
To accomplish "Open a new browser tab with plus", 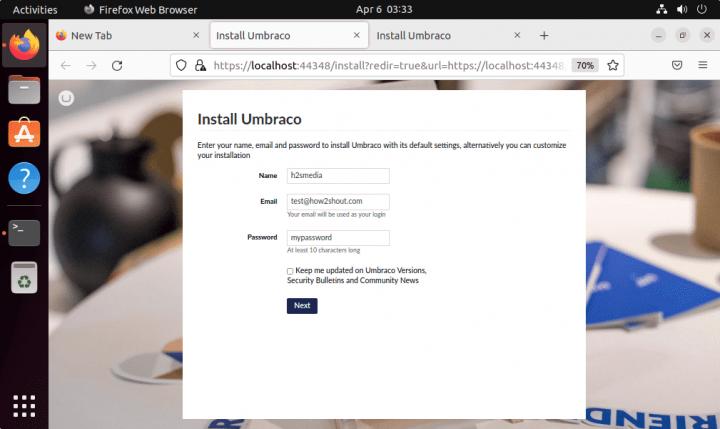I will click(x=544, y=36).
